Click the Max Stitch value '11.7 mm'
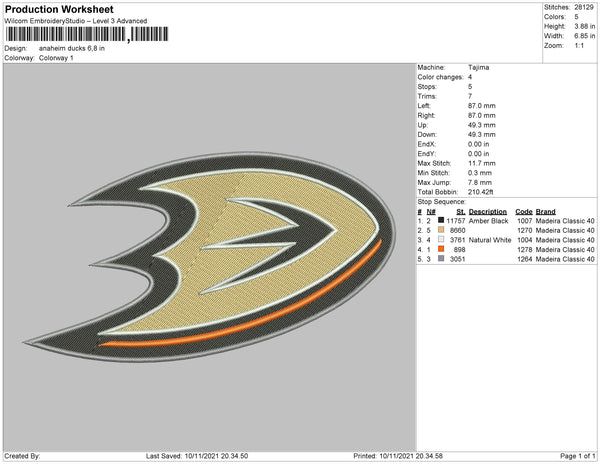Viewport: 600px width, 464px height. pyautogui.click(x=481, y=163)
